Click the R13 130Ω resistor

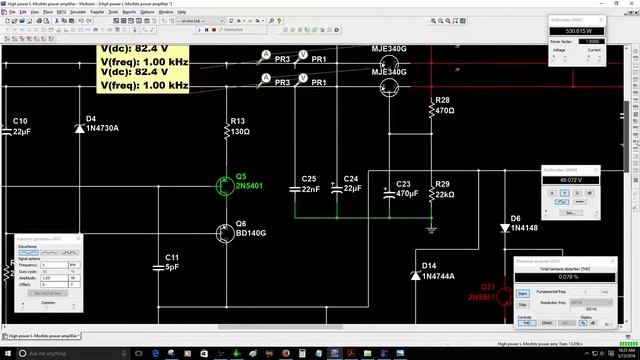(x=227, y=131)
